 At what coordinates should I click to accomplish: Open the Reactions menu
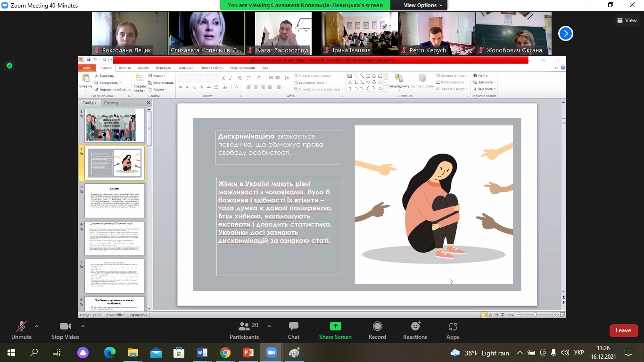[415, 330]
